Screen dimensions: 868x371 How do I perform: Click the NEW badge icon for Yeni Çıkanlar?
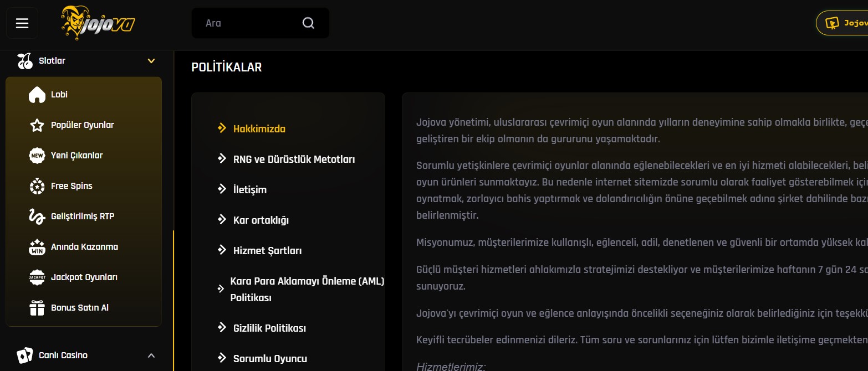pos(37,155)
